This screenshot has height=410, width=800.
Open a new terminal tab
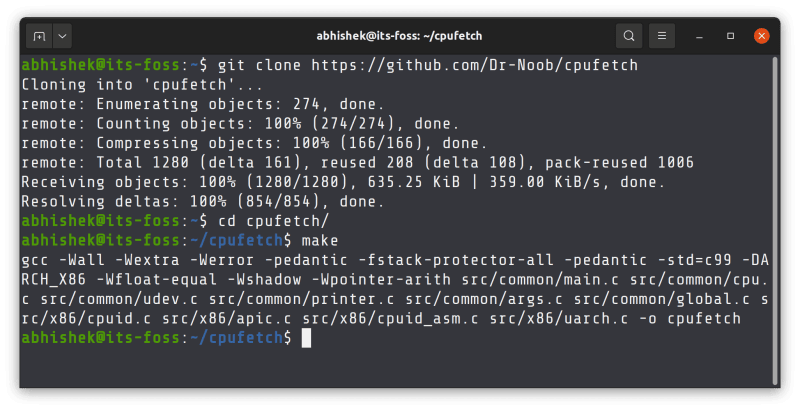pyautogui.click(x=39, y=36)
